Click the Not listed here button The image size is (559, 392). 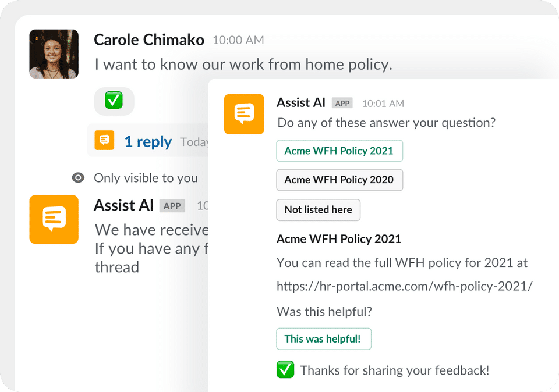pyautogui.click(x=318, y=209)
